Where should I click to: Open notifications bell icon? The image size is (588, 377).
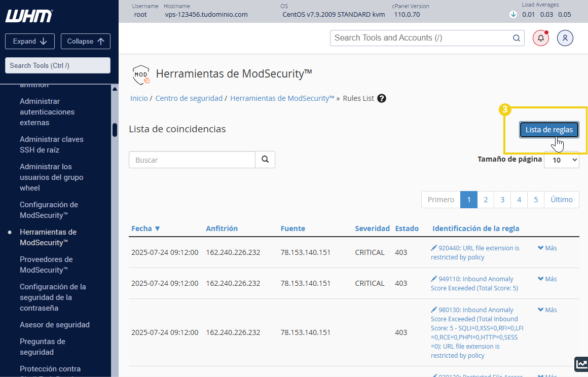(541, 38)
